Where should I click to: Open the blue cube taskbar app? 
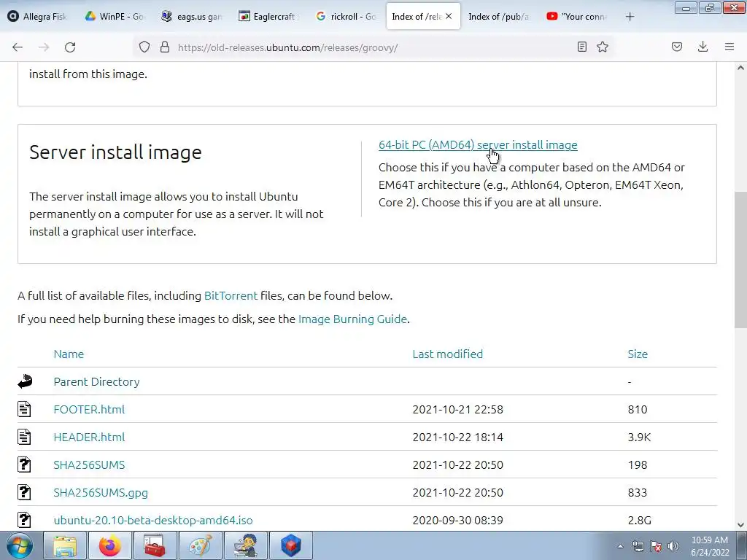(x=290, y=545)
